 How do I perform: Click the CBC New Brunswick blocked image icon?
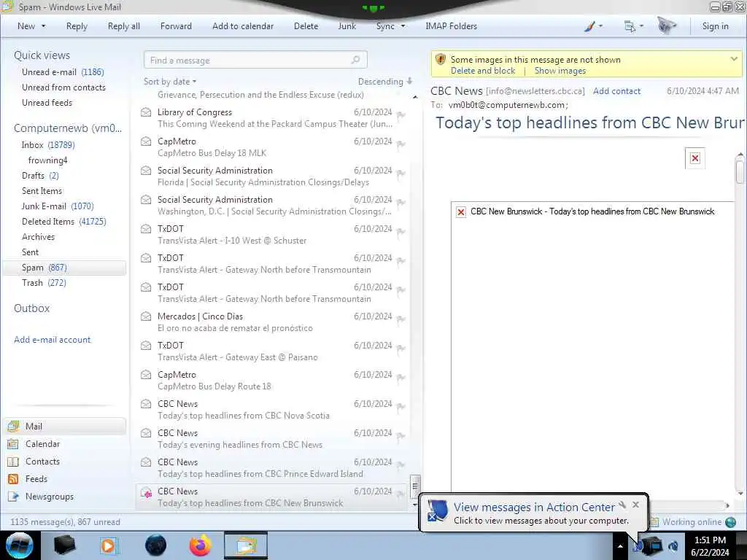point(461,212)
